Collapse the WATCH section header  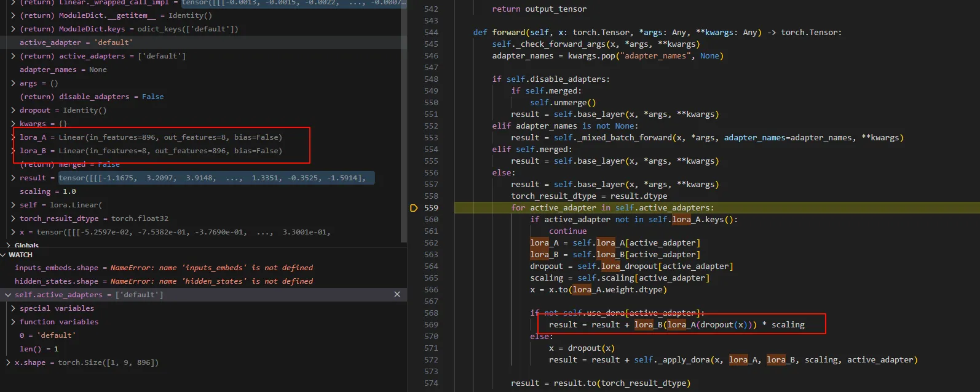click(4, 255)
